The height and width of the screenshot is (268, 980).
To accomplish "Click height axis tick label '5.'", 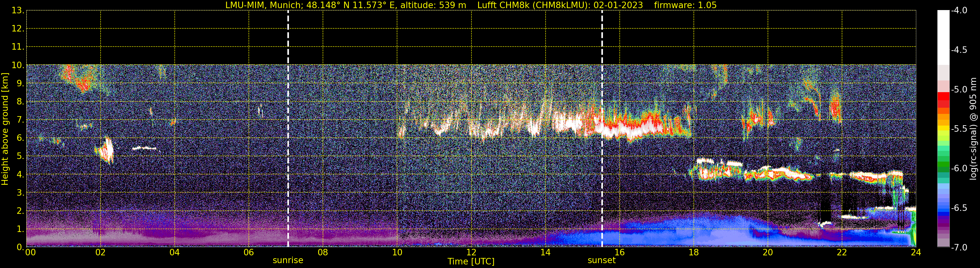I will click(20, 156).
